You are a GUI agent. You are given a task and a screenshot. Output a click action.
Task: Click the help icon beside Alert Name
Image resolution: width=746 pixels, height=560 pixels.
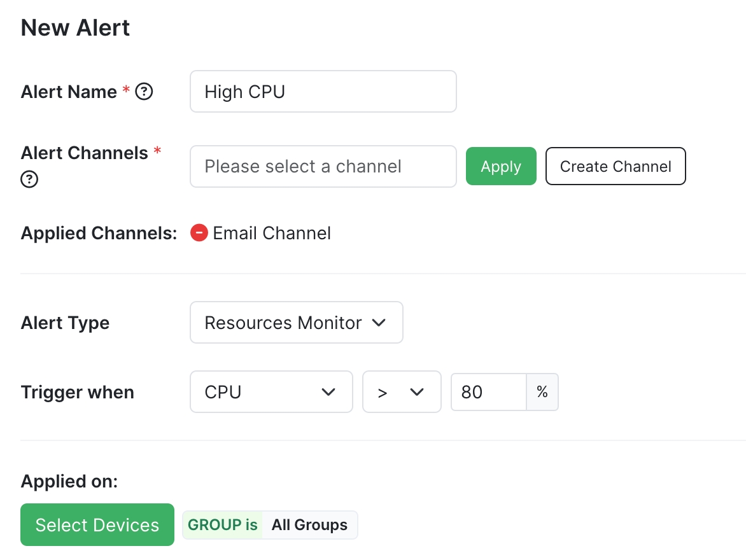(x=144, y=92)
